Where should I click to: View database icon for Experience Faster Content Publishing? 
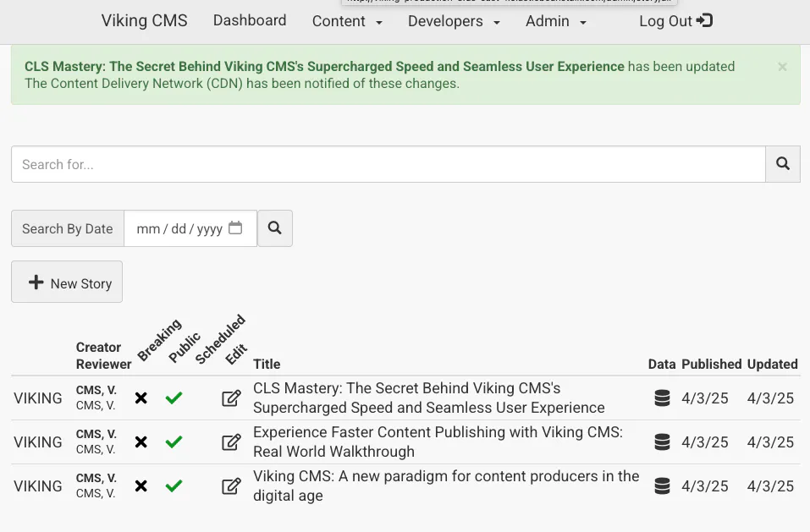[x=662, y=442]
